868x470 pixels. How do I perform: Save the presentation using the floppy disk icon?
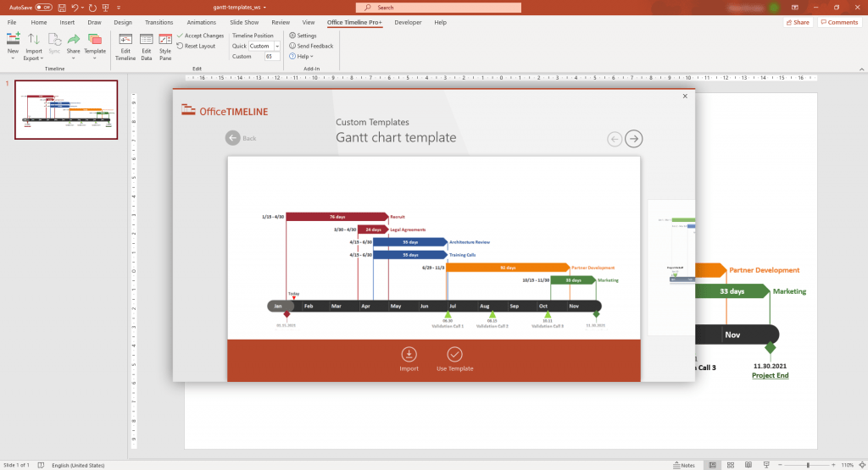pyautogui.click(x=63, y=7)
